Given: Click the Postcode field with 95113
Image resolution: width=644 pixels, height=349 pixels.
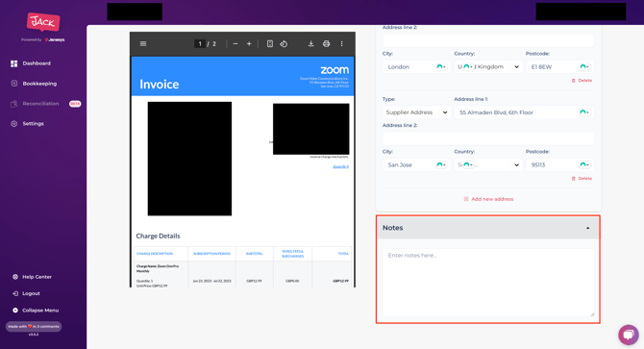Looking at the screenshot, I should [x=559, y=165].
